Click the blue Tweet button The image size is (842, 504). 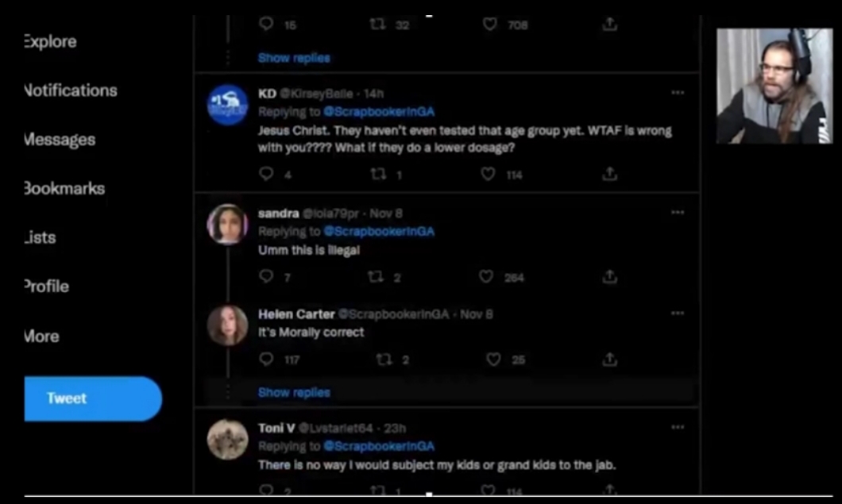(x=92, y=398)
